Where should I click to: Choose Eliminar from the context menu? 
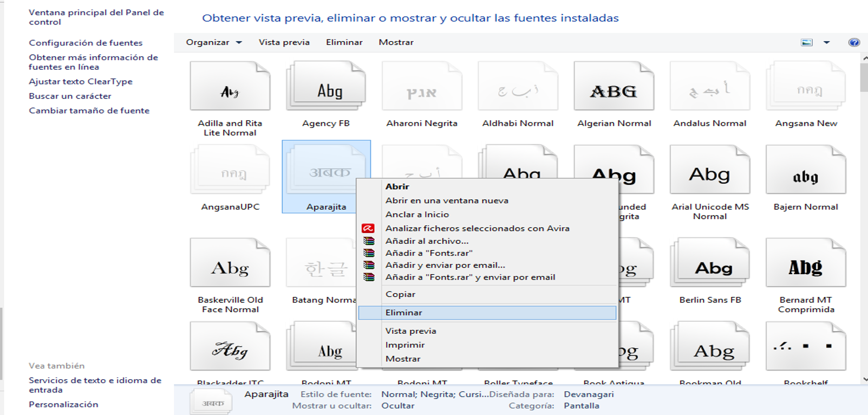pyautogui.click(x=404, y=313)
